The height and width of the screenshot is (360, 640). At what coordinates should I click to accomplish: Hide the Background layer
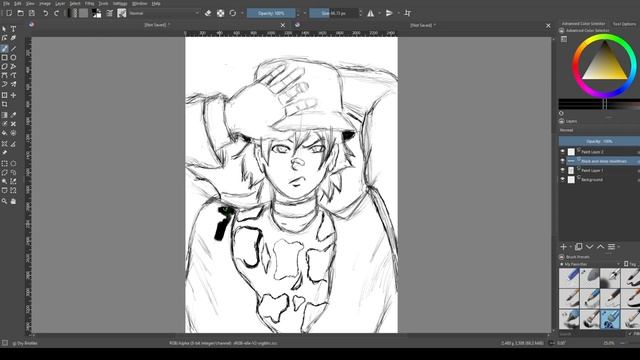(x=562, y=180)
